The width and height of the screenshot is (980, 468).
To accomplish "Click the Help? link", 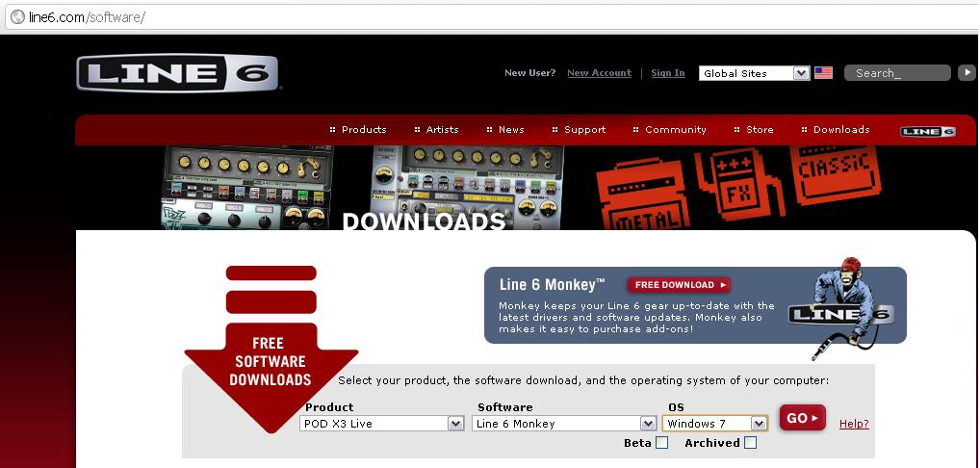I will click(854, 424).
